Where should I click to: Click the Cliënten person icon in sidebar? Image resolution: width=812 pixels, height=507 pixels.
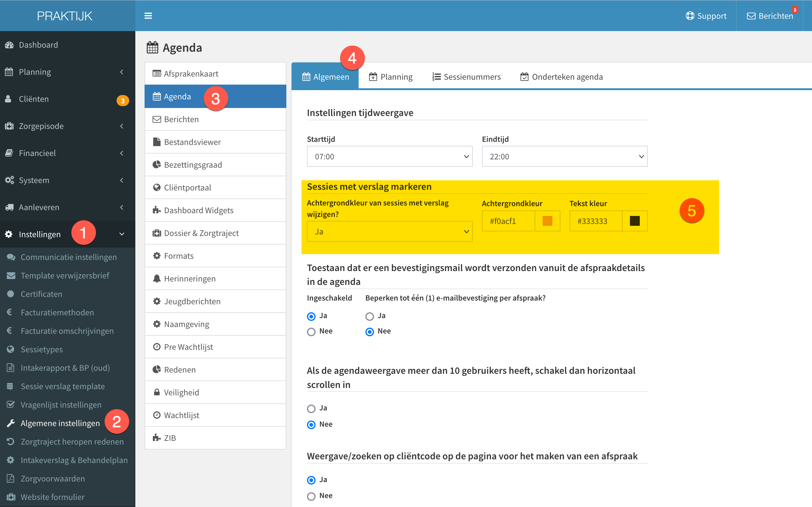tap(8, 99)
